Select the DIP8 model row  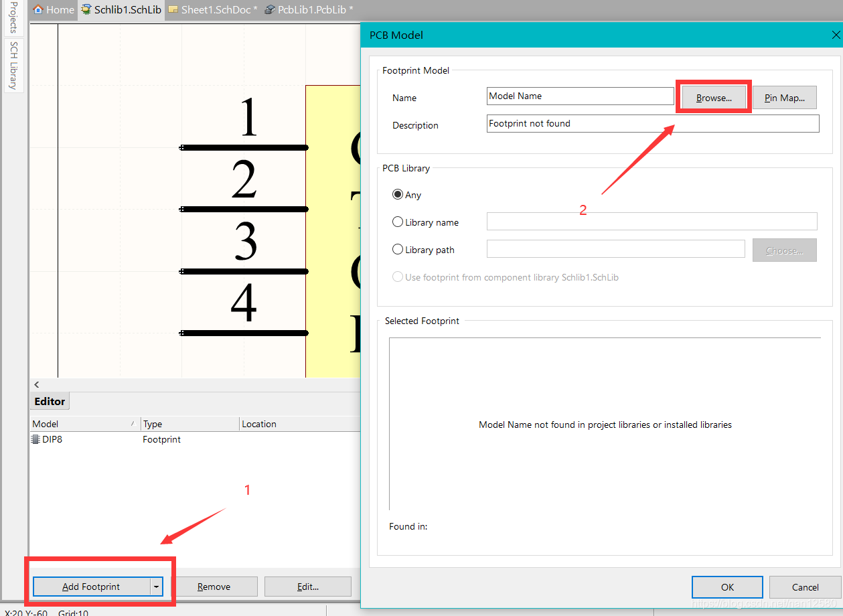195,439
